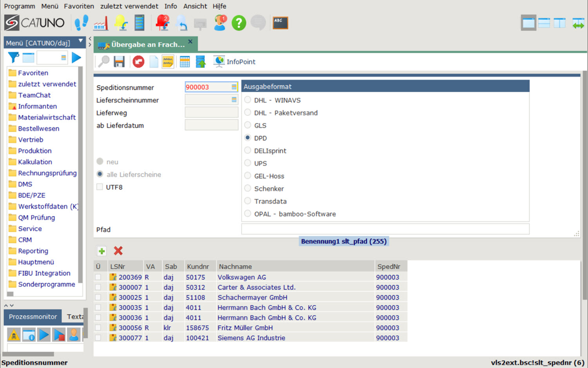Screen dimensions: 588x368
Task: Tick checkbox for Volkswagen AG row
Action: click(x=98, y=277)
